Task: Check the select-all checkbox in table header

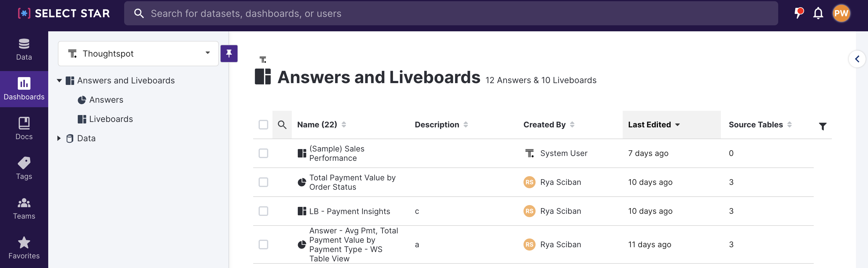Action: pos(263,125)
